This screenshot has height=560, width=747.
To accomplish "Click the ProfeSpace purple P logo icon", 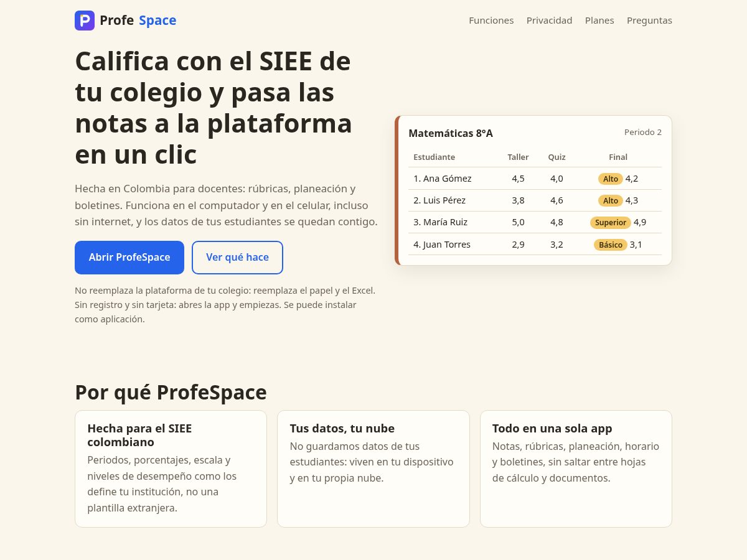I will point(85,21).
